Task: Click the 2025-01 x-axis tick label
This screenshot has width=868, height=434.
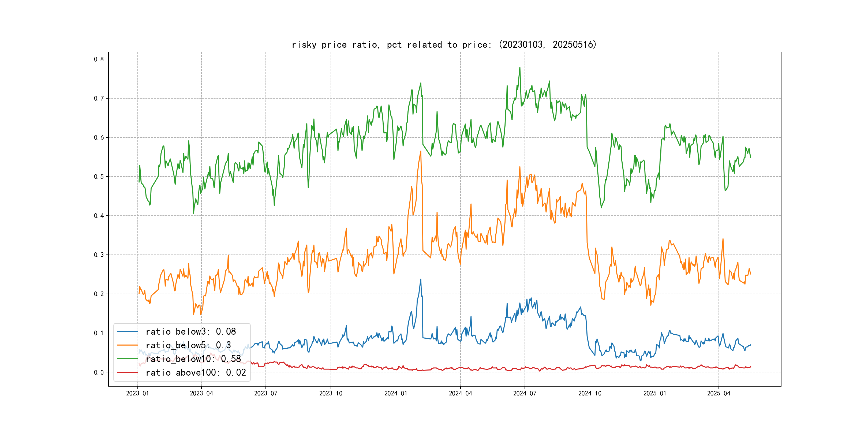Action: 655,393
